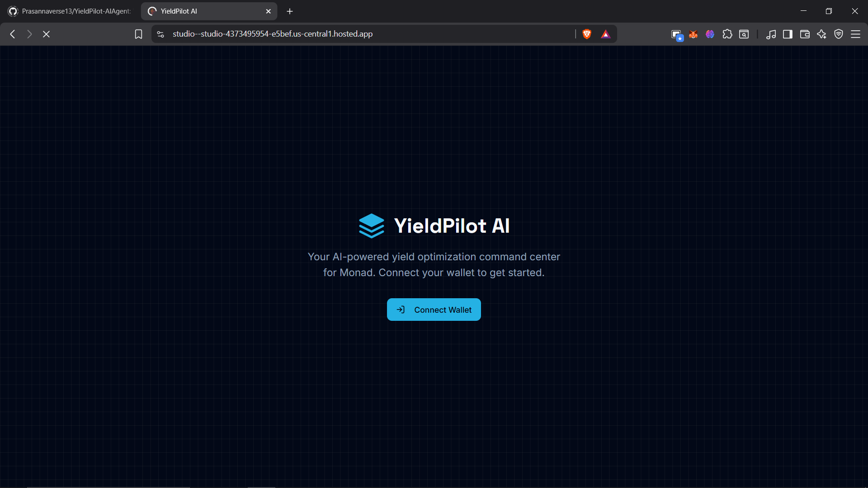Open the Brave Rewards triangle icon
Screen dimensions: 868x488
point(606,34)
